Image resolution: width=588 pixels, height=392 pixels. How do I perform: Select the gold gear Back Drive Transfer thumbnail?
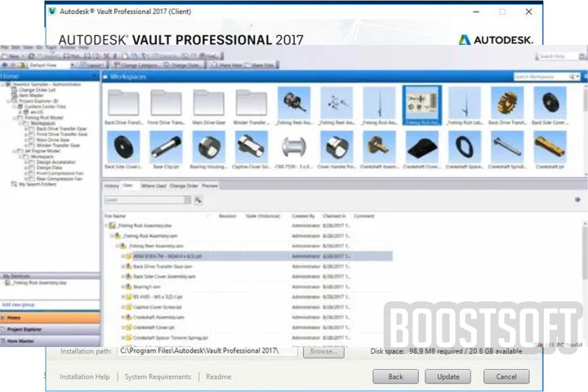click(x=507, y=103)
